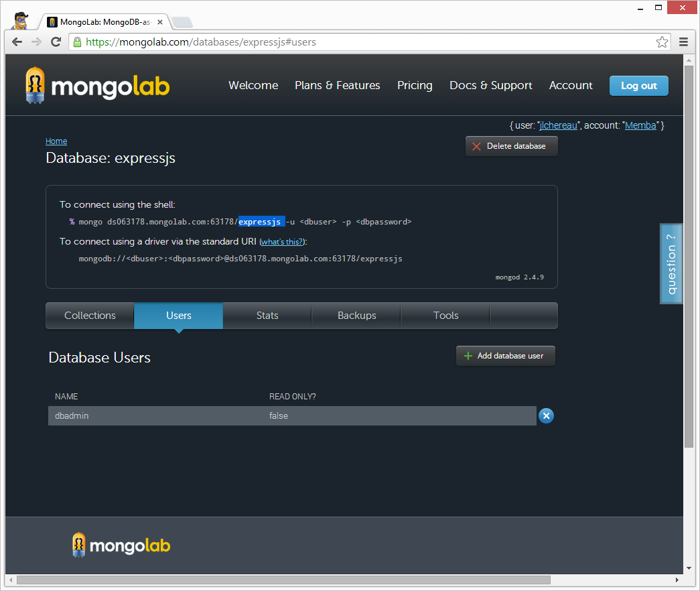Open the Tools tab
This screenshot has height=591, width=700.
point(445,316)
